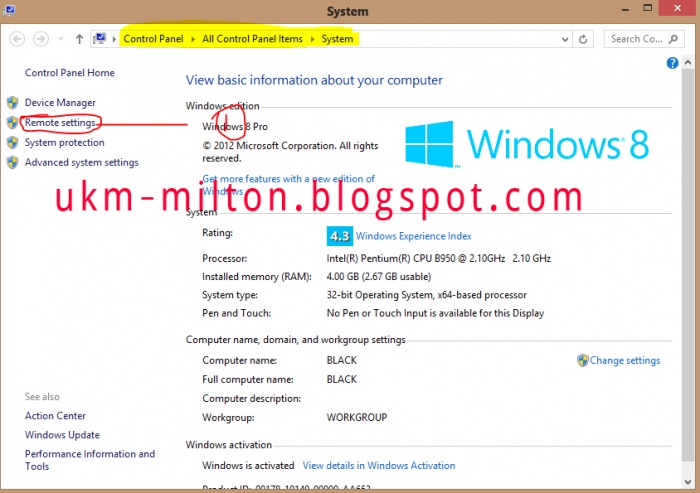Open address bar history dropdown
Viewport: 700px width, 493px height.
(x=565, y=39)
